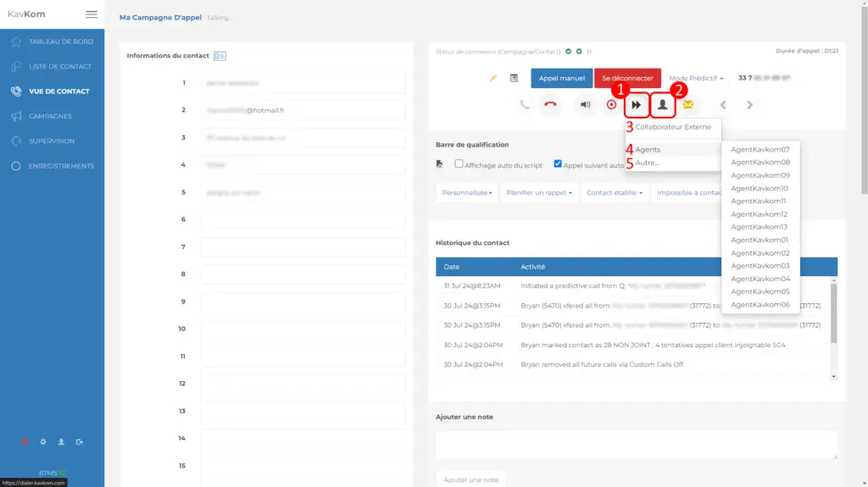
Task: Click the red record call icon
Action: click(x=611, y=105)
